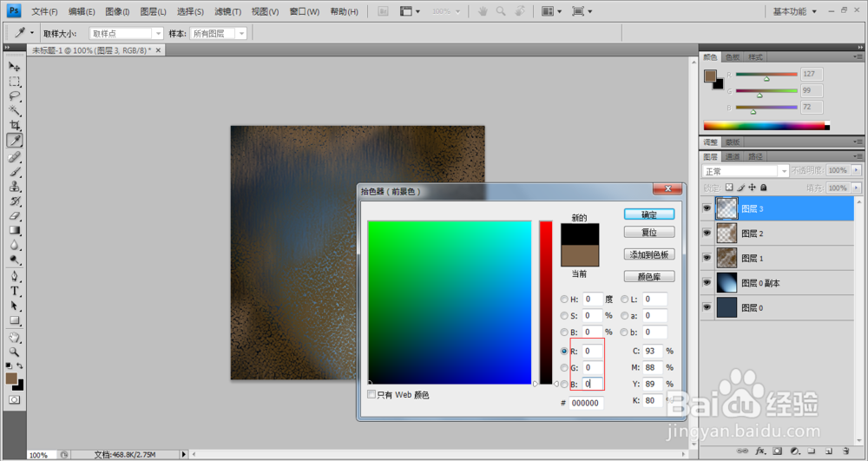Screen dimensions: 868x461
Task: Hide 图层 0 layer visibility
Action: click(x=707, y=307)
